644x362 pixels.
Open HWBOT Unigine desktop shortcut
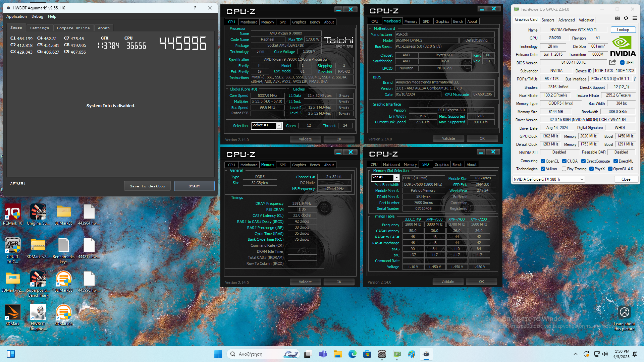[x=38, y=317]
